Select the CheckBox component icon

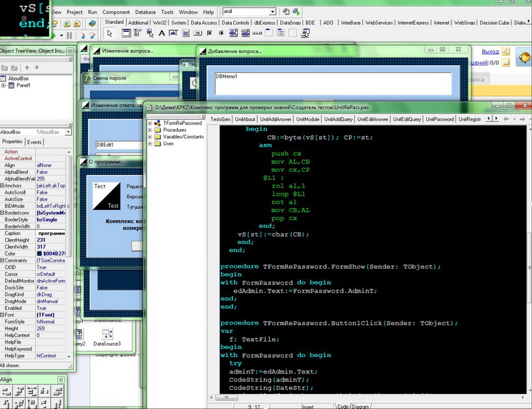[x=209, y=33]
